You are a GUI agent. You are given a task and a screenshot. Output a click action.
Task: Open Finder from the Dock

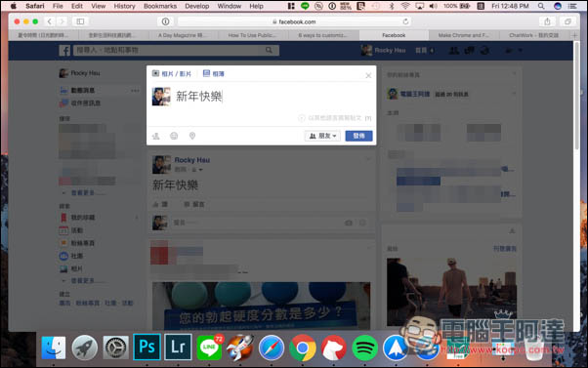54,348
